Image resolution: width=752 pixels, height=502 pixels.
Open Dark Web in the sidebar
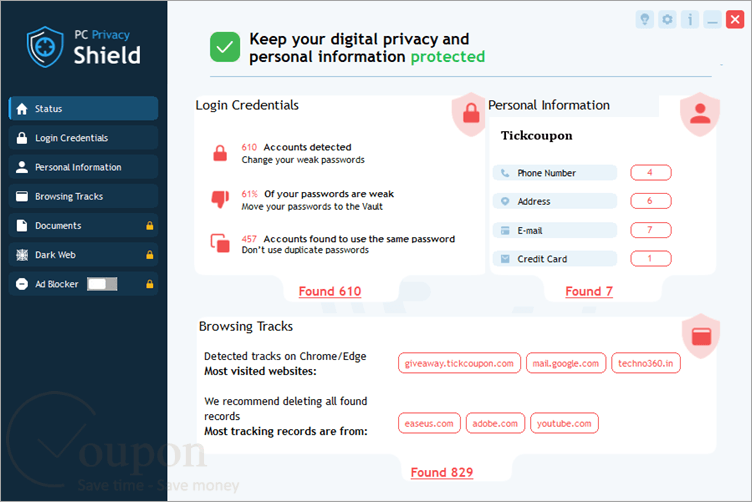pyautogui.click(x=83, y=255)
